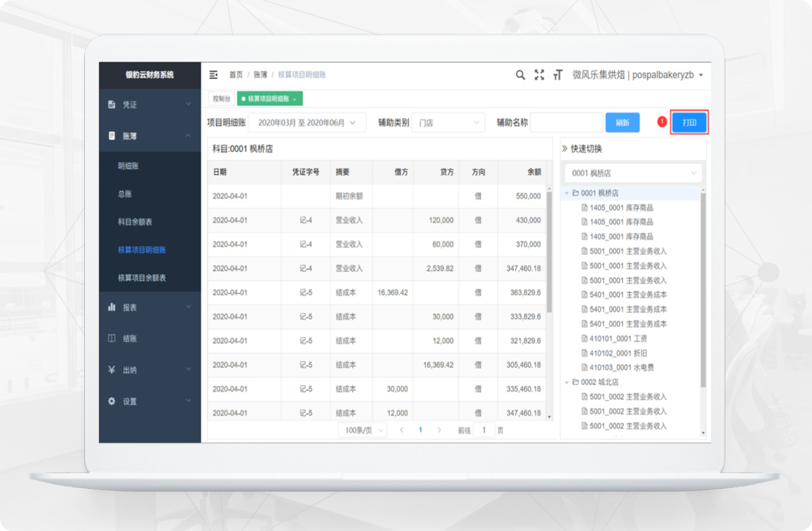Screen dimensions: 812x531
Task: Click the red notification badge
Action: click(662, 122)
